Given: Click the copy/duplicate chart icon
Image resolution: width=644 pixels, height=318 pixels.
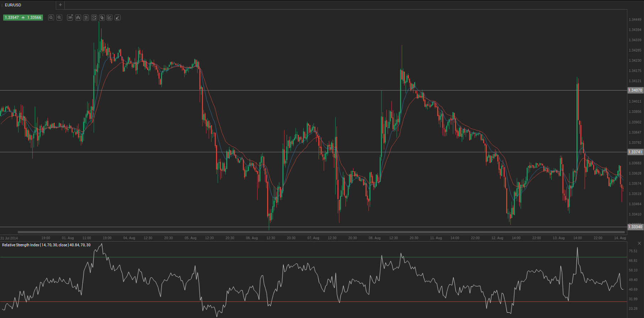Looking at the screenshot, I should (x=102, y=18).
